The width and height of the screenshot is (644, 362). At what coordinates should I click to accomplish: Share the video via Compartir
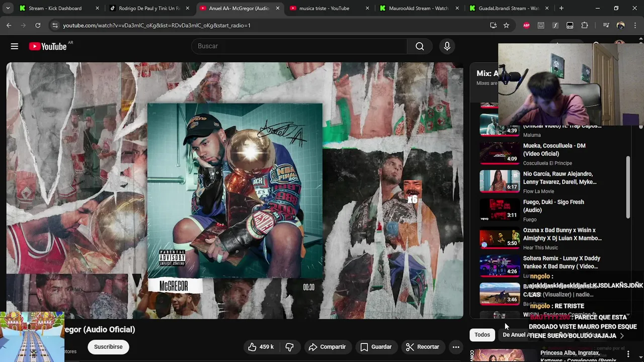pyautogui.click(x=327, y=347)
